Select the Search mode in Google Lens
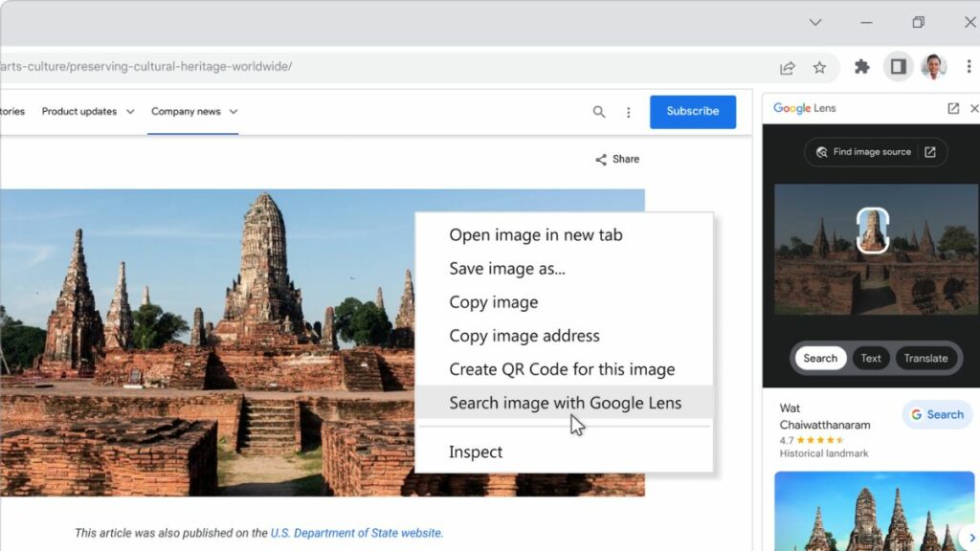Screen dimensions: 980x551 pyautogui.click(x=819, y=358)
